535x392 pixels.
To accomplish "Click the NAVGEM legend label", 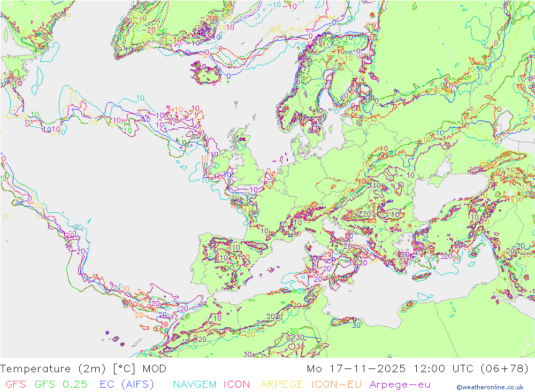I will click(195, 385).
